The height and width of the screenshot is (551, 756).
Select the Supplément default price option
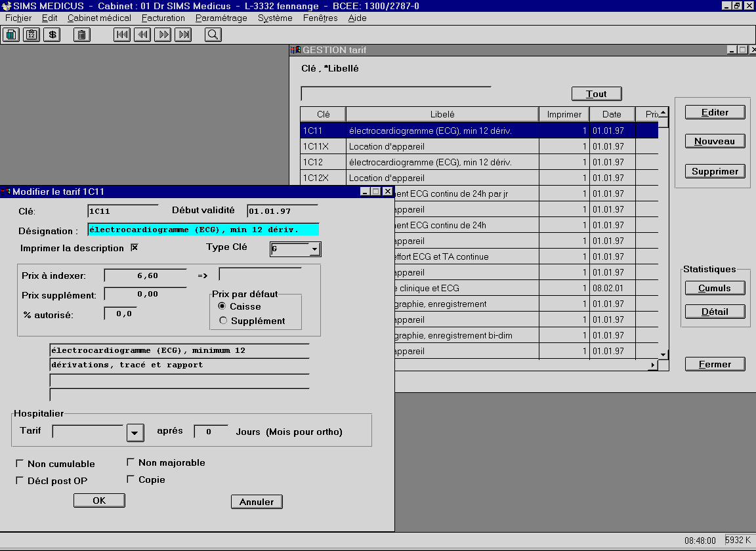point(222,321)
